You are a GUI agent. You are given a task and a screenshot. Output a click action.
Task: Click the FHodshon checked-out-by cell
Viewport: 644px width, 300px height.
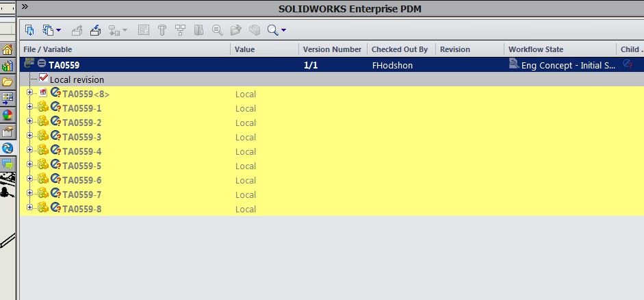click(x=392, y=65)
